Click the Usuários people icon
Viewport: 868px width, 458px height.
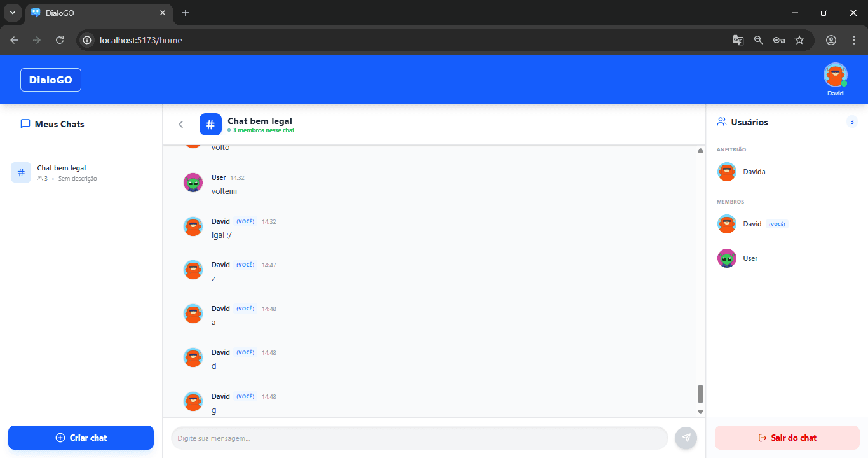click(x=722, y=121)
